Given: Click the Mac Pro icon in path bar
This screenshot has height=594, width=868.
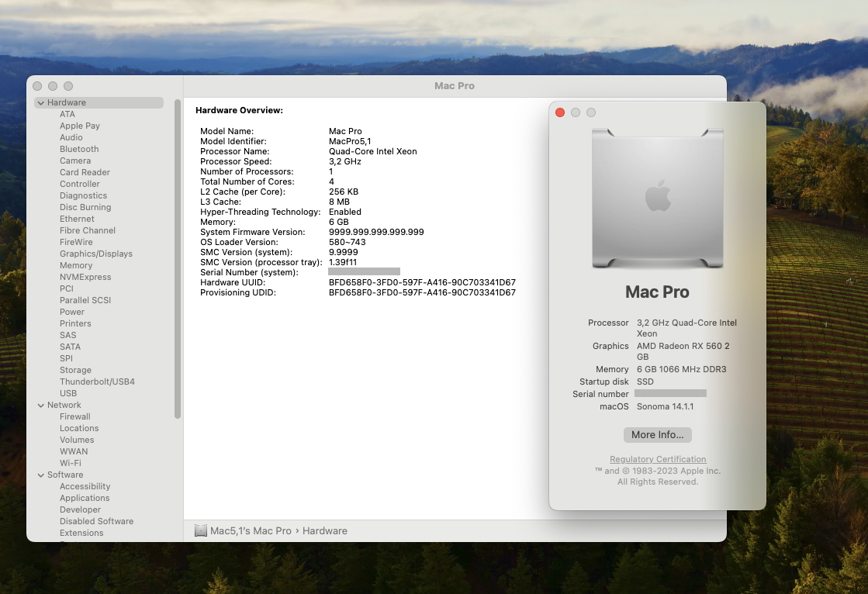Looking at the screenshot, I should pyautogui.click(x=200, y=531).
